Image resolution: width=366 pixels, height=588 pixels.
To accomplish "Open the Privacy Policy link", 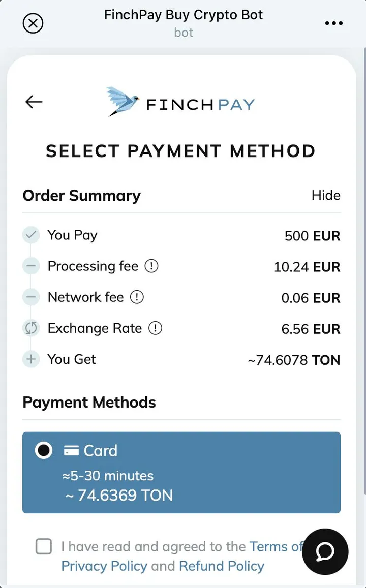I will point(104,566).
